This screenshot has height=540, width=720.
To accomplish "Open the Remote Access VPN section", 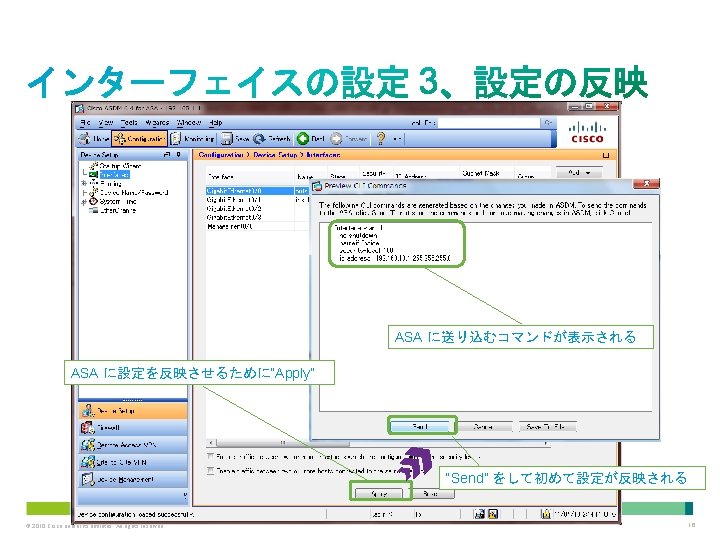I will [133, 445].
